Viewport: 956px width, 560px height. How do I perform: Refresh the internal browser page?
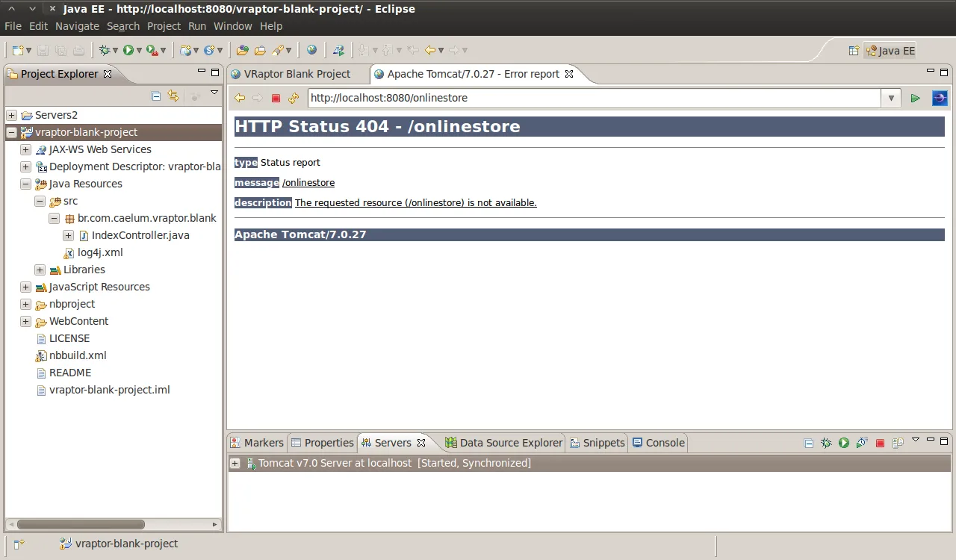[x=294, y=98]
